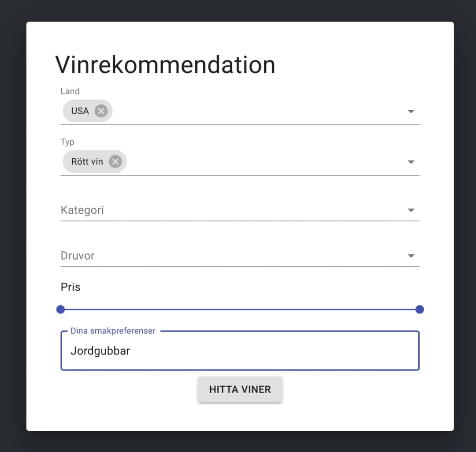Click the Land field label
The height and width of the screenshot is (452, 476).
click(x=70, y=91)
